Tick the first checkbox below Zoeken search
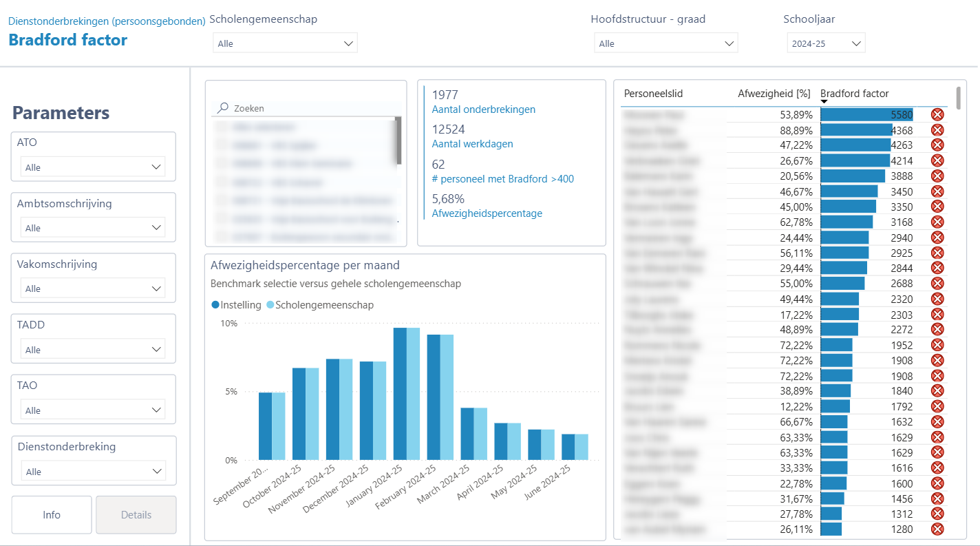The height and width of the screenshot is (546, 980). pos(222,127)
